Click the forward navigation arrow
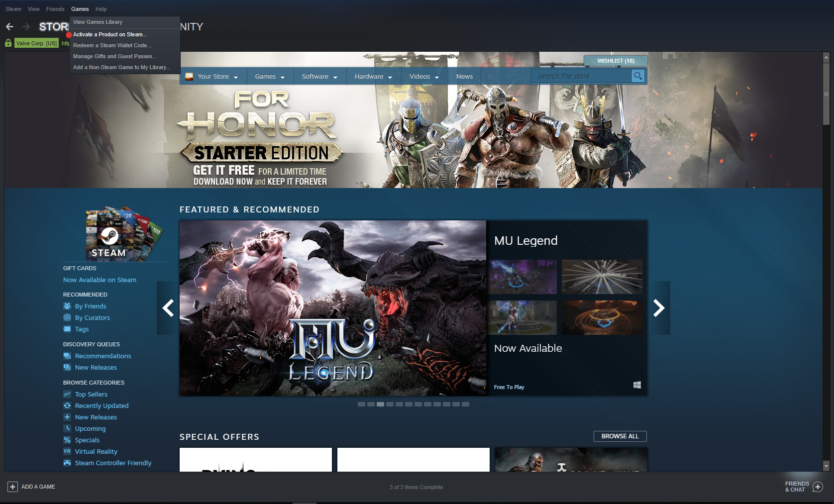Screen dimensions: 834x504 (x=26, y=26)
